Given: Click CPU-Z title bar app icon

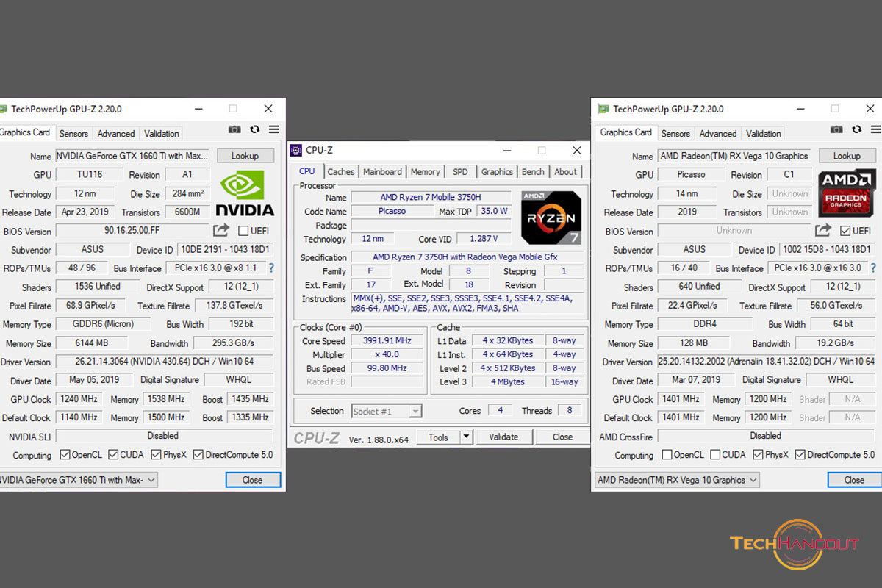Looking at the screenshot, I should (x=295, y=150).
